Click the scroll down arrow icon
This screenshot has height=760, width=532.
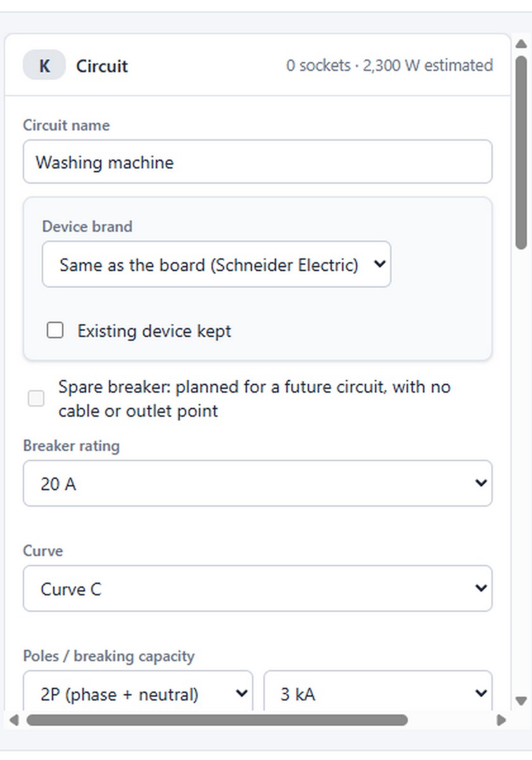tap(521, 700)
